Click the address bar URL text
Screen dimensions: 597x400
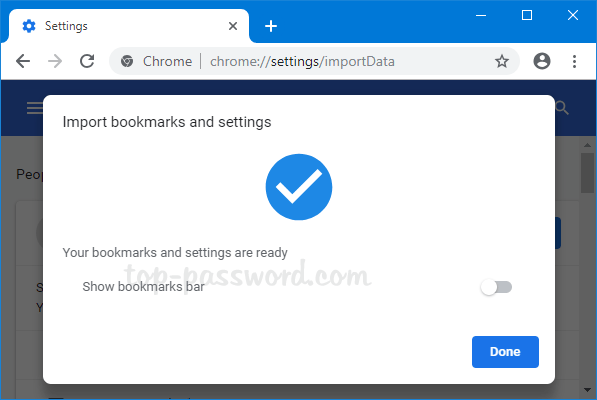pos(302,62)
